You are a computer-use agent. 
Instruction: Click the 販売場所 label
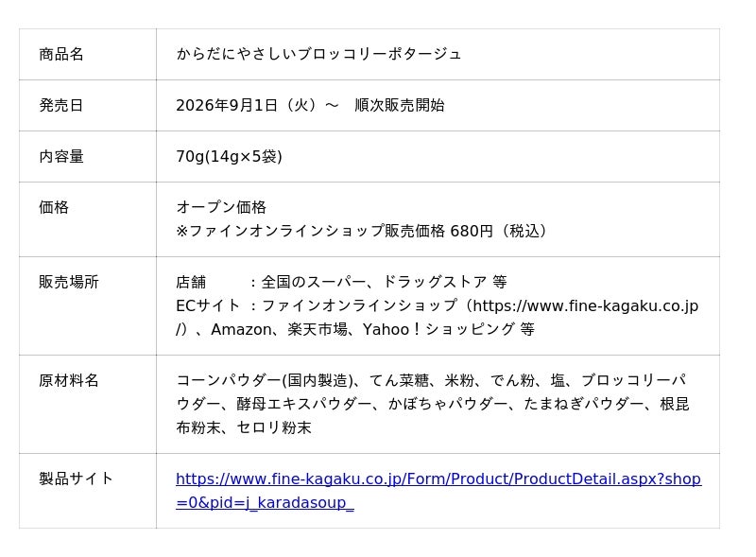click(x=69, y=282)
